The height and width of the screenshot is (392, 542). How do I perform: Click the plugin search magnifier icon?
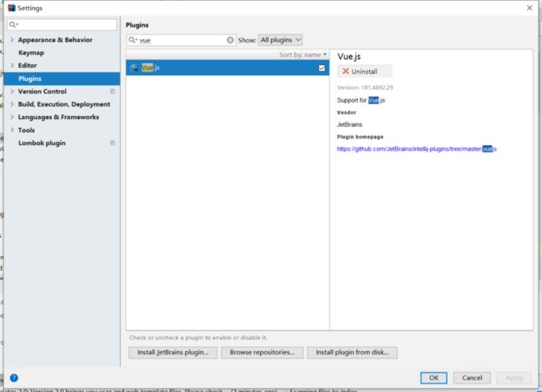coord(133,40)
